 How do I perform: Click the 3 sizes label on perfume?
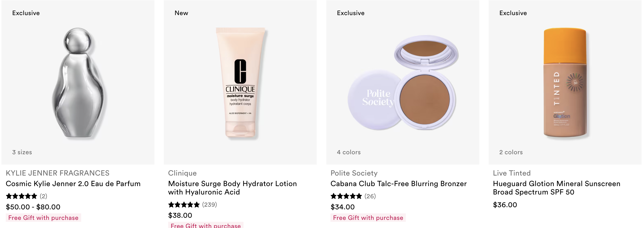click(22, 152)
